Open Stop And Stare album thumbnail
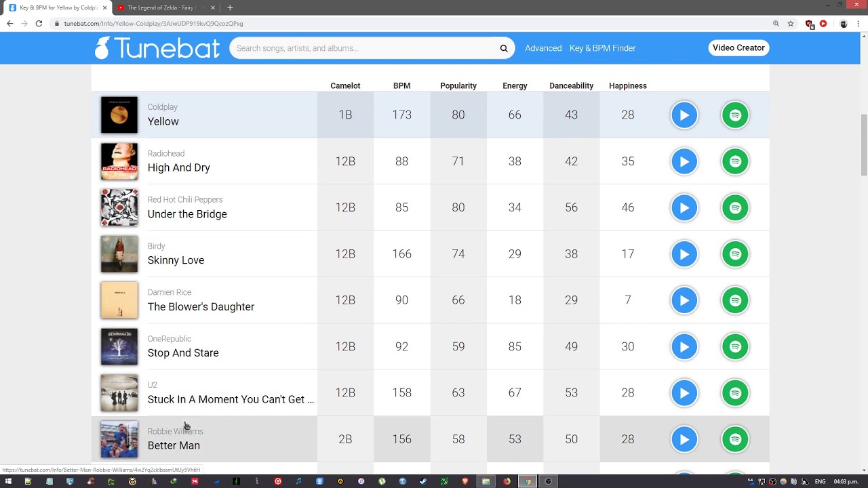Screen dimensions: 868x488 (119, 346)
